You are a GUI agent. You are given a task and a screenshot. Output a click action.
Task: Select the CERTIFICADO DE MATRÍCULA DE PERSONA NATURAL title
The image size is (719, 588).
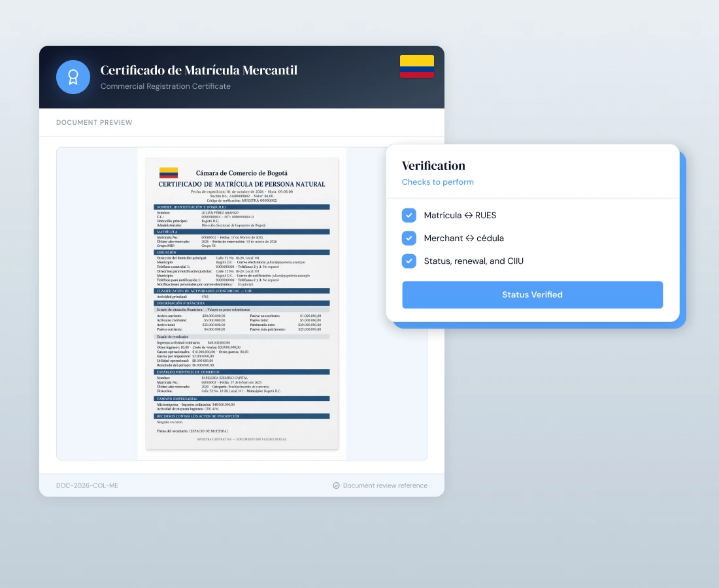pos(242,184)
